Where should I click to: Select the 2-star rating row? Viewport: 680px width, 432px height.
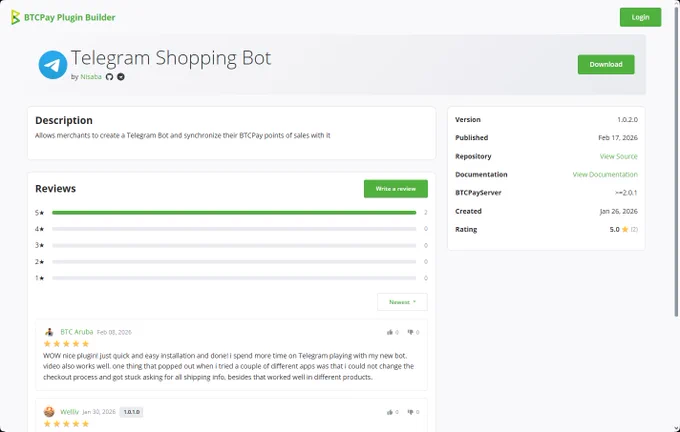(x=231, y=262)
